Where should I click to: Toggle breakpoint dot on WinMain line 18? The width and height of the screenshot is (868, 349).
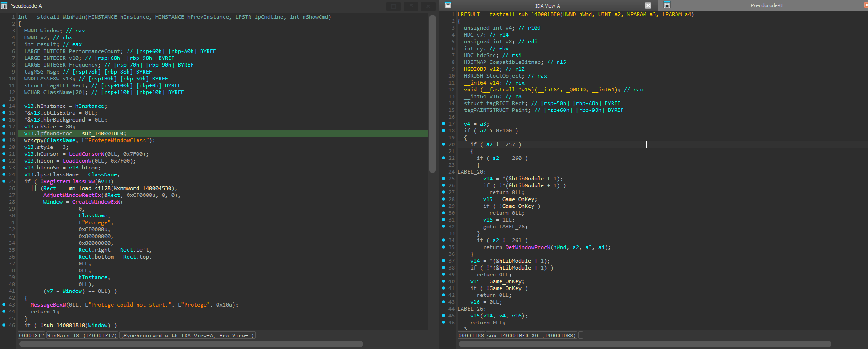pos(4,133)
